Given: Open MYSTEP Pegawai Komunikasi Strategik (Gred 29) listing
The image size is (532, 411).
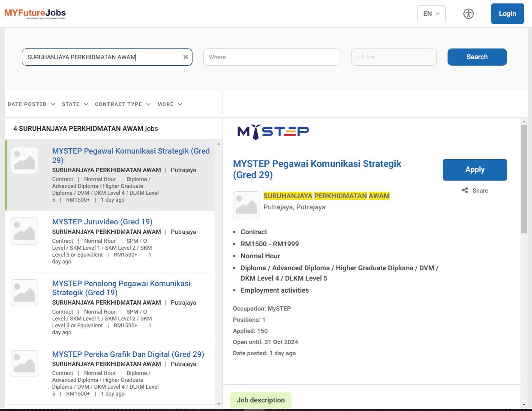Looking at the screenshot, I should point(131,155).
